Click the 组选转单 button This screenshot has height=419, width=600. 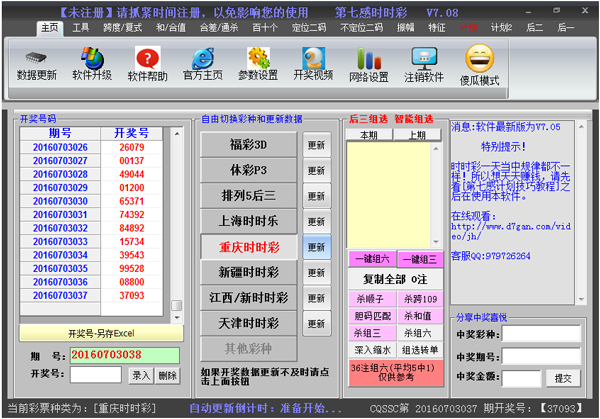tap(420, 350)
